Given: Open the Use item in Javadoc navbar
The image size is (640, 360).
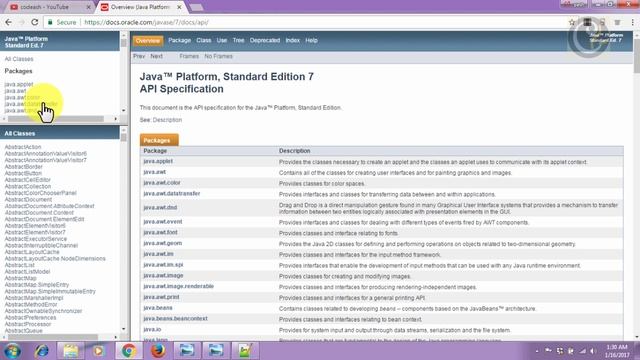Looking at the screenshot, I should 222,40.
